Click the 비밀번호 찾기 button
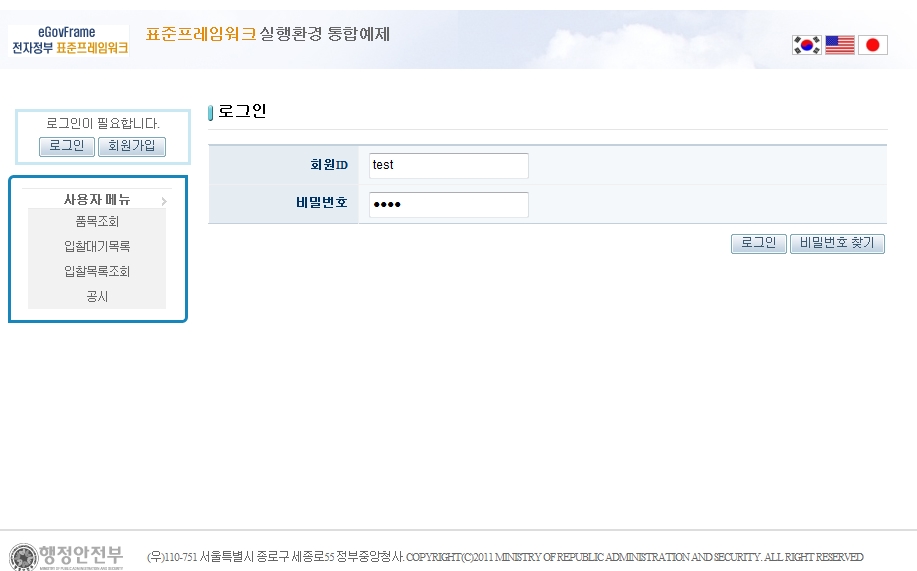Viewport: 917px width, 571px height. pyautogui.click(x=837, y=243)
